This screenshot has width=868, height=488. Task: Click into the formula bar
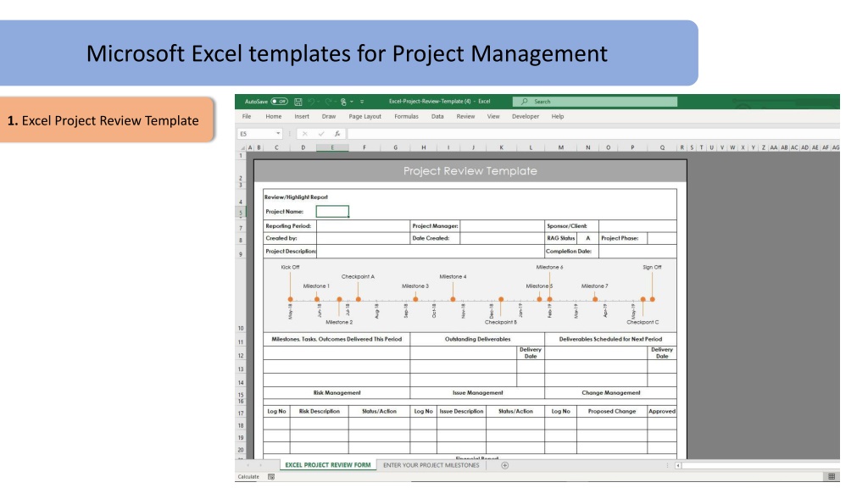(593, 134)
